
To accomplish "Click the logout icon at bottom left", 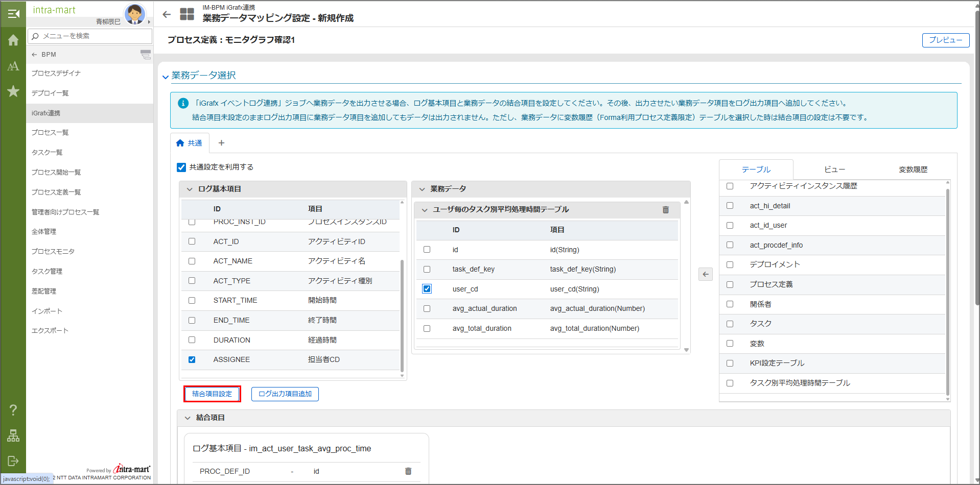I will pyautogui.click(x=13, y=461).
